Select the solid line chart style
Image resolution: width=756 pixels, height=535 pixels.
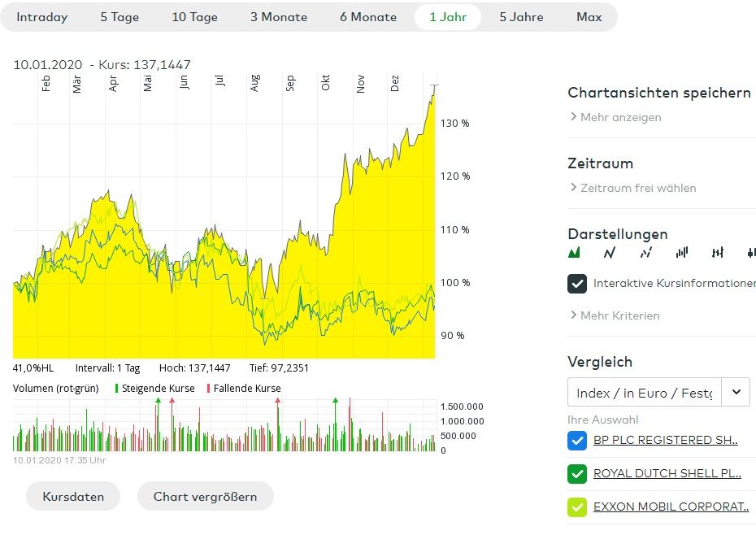coord(610,253)
